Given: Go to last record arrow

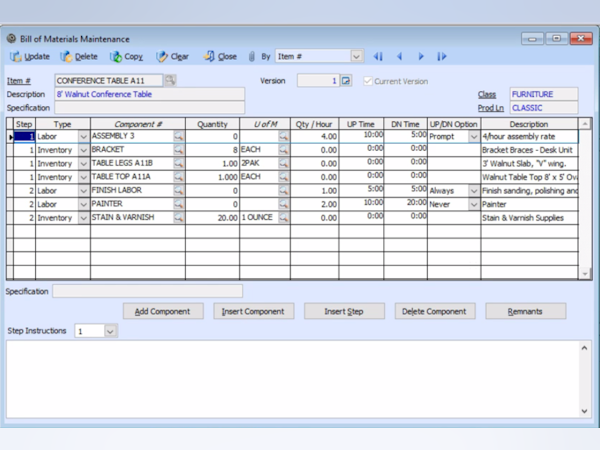Looking at the screenshot, I should tap(442, 57).
